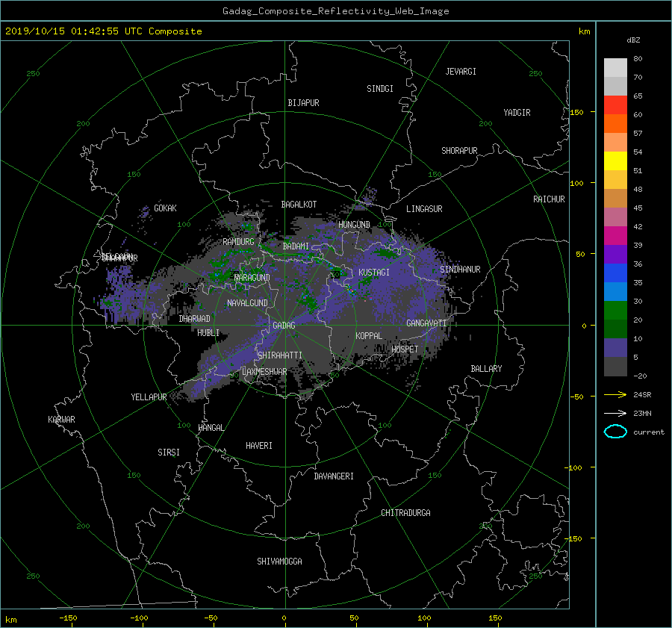Screen dimensions: 672x628
Task: Click the yellow 24SR arrow in the legend
Action: point(615,394)
